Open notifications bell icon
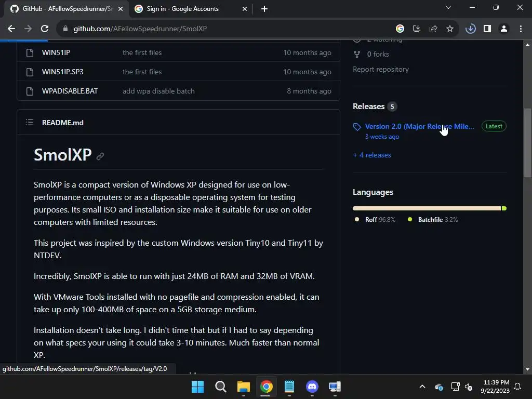Screen dimensions: 532x399 518,387
